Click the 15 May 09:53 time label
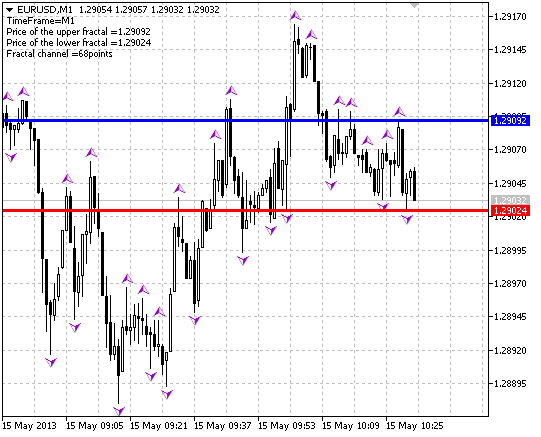The height and width of the screenshot is (437, 541). pos(287,426)
